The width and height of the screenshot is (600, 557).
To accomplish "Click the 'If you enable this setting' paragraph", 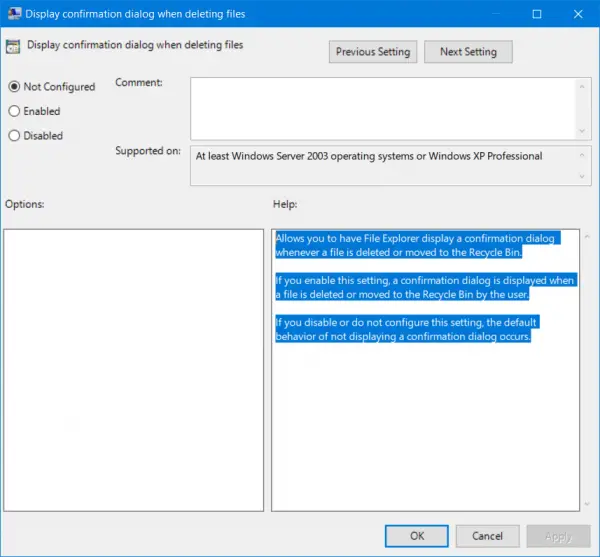I will (426, 287).
